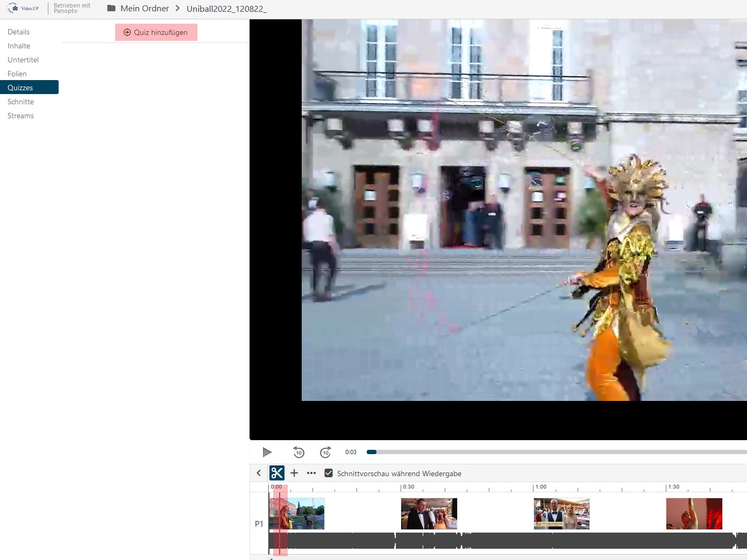The height and width of the screenshot is (560, 747).
Task: Collapse timeline with the left chevron
Action: pyautogui.click(x=259, y=473)
